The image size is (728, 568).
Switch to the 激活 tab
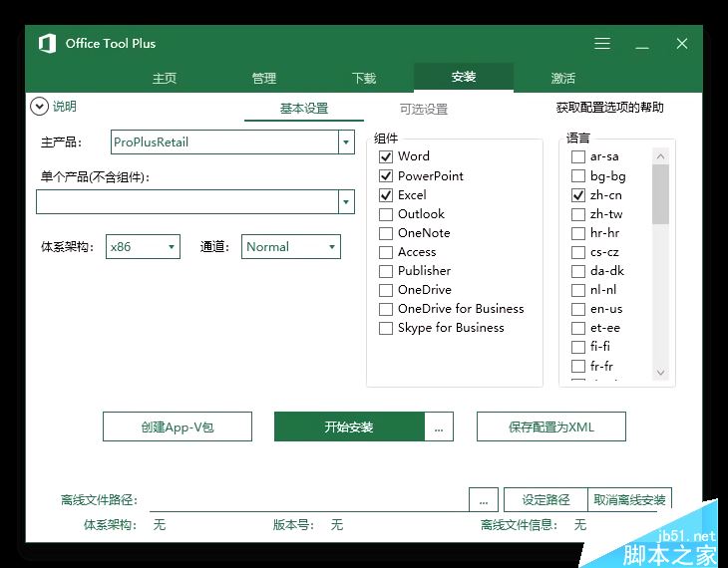pos(562,78)
